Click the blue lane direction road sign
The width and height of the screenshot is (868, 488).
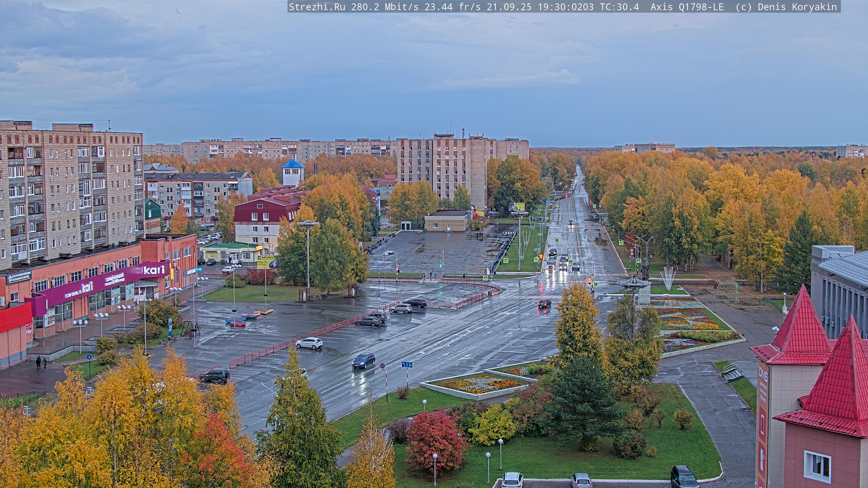coord(407,365)
